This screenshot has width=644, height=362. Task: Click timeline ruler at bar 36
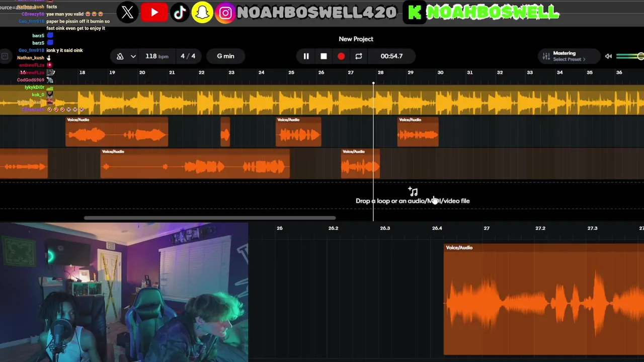[x=619, y=72]
